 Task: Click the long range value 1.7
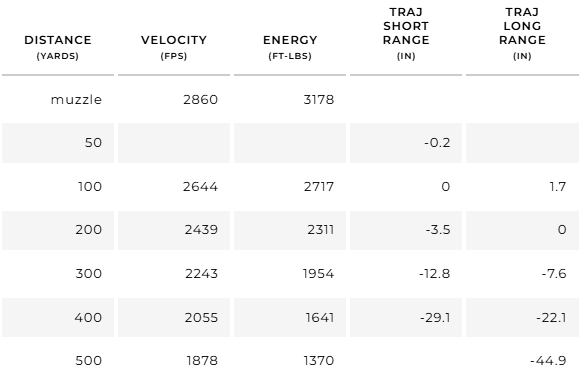[x=558, y=186]
